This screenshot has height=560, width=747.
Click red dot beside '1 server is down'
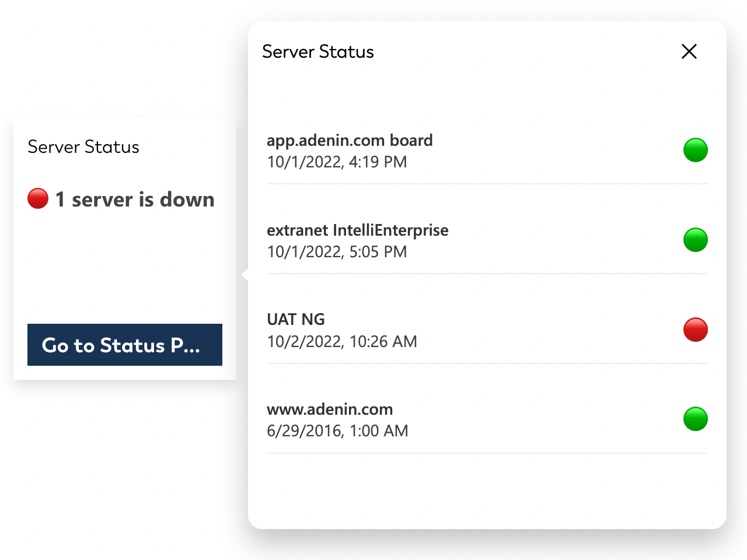[x=38, y=198]
